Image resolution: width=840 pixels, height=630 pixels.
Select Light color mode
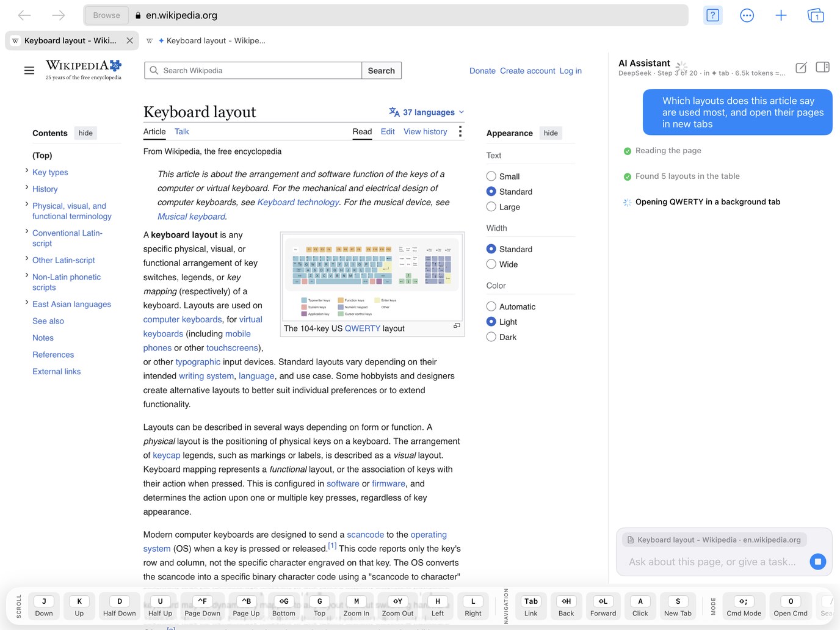click(x=491, y=322)
